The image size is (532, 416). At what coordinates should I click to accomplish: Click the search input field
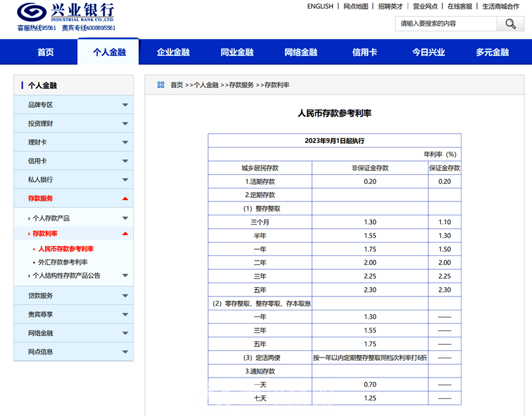point(446,24)
